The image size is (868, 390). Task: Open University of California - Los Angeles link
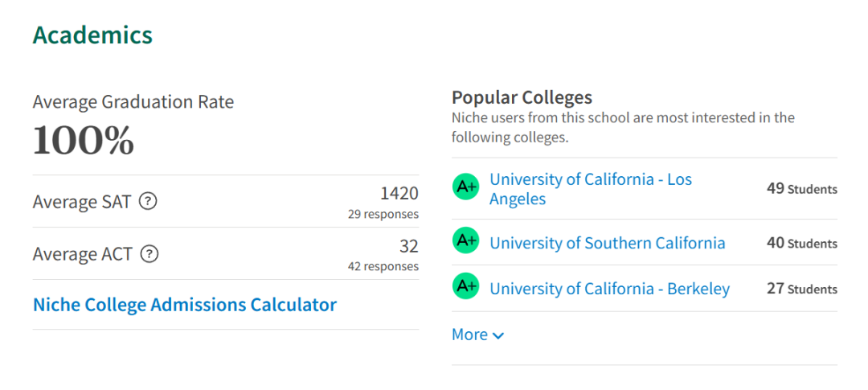591,189
